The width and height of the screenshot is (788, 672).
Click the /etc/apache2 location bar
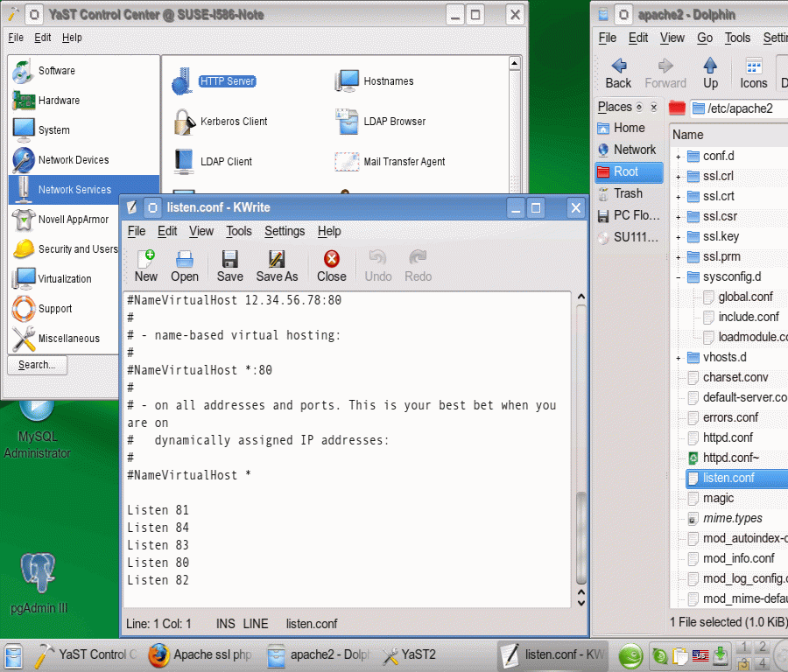(739, 108)
